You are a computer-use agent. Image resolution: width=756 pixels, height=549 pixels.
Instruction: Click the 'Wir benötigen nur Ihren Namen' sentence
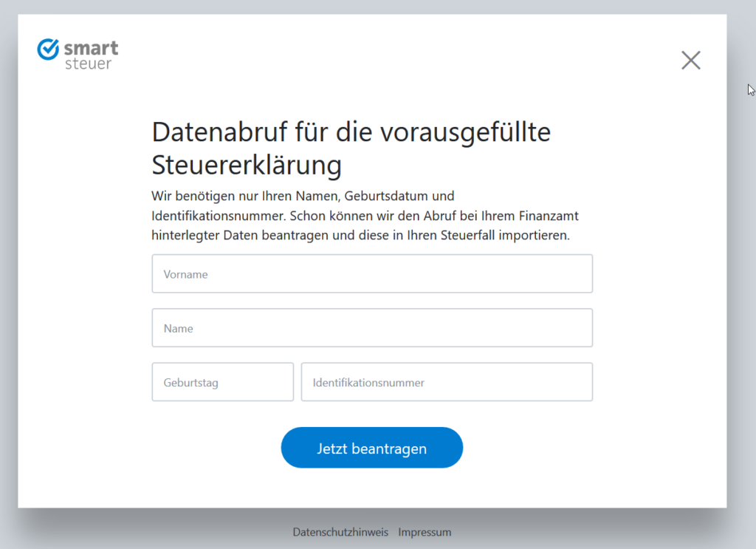pos(244,197)
